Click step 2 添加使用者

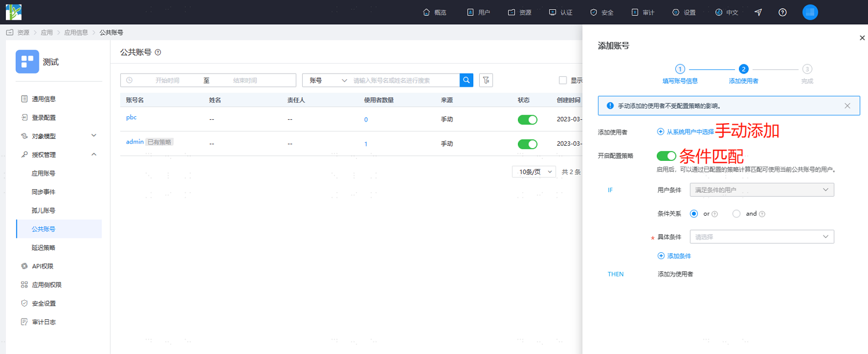point(744,75)
